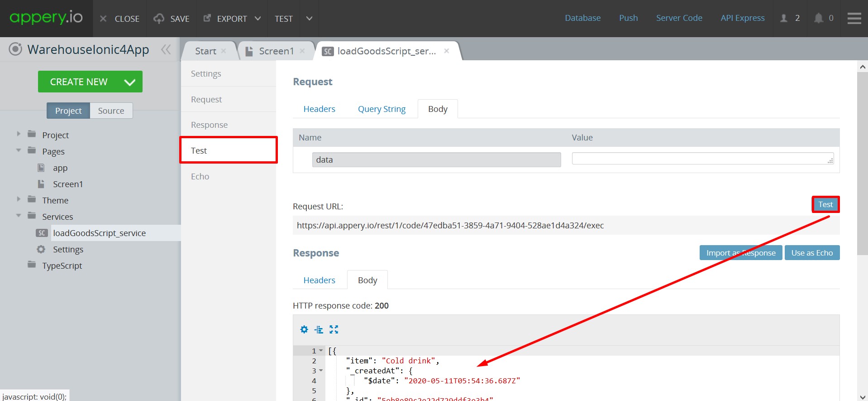Image resolution: width=868 pixels, height=401 pixels.
Task: Open the Push link
Action: (x=628, y=18)
